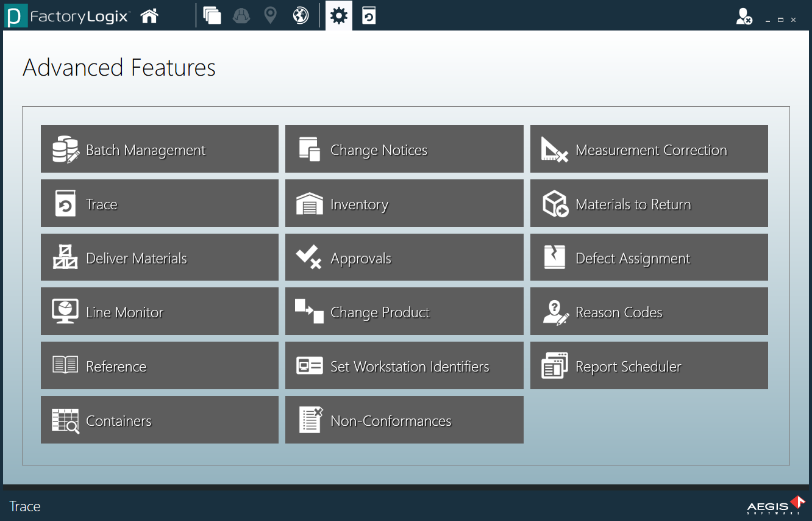Viewport: 812px width, 521px height.
Task: Click the hard hat production icon
Action: click(x=241, y=15)
